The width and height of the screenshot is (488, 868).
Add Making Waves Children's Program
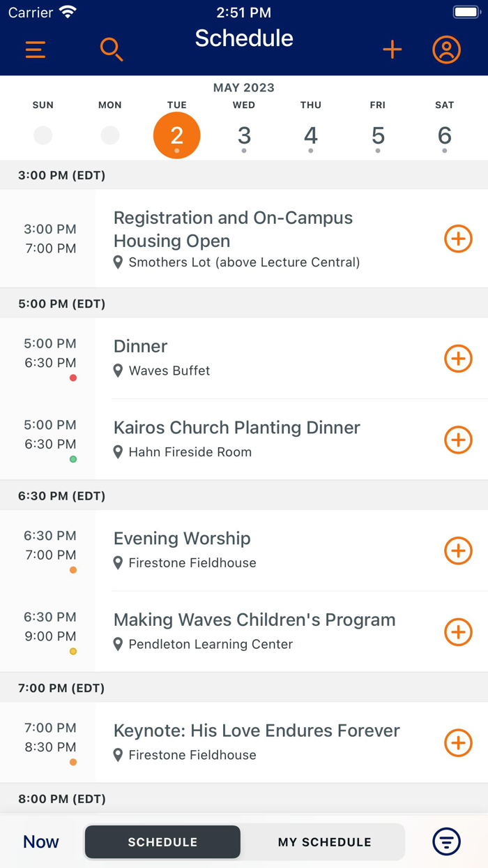tap(458, 632)
